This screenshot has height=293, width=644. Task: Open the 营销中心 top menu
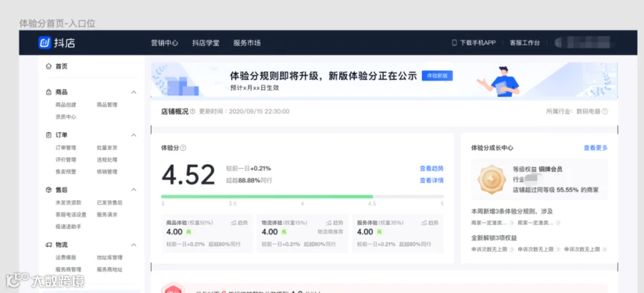[x=165, y=43]
